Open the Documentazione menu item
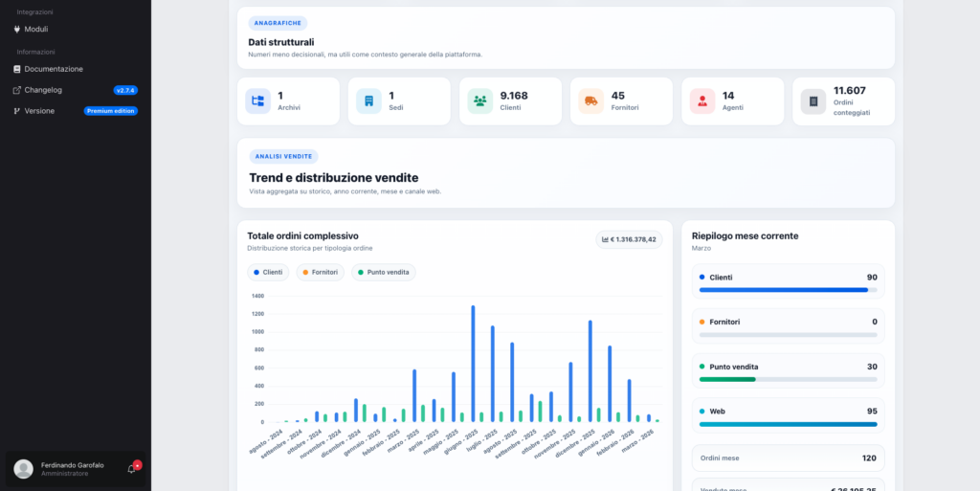The image size is (980, 491). pos(53,69)
